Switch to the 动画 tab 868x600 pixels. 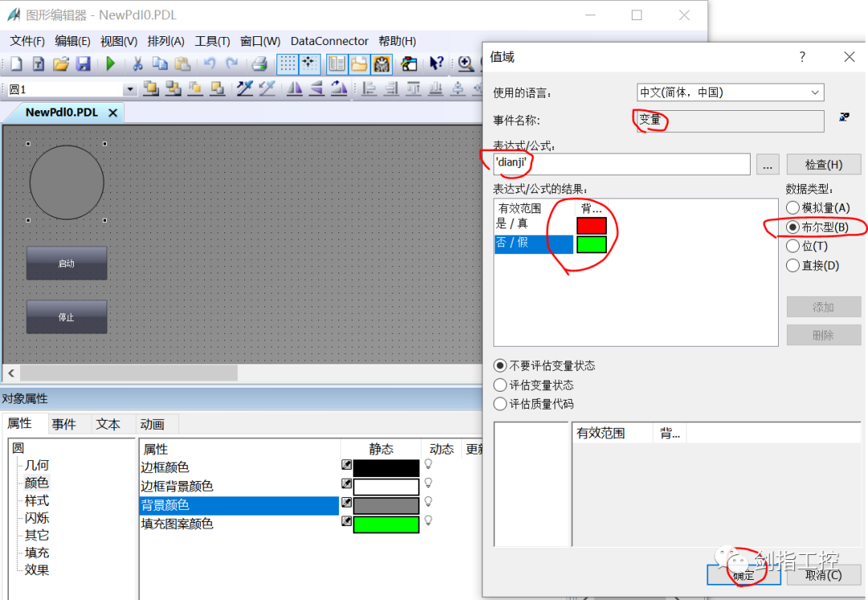pos(155,424)
